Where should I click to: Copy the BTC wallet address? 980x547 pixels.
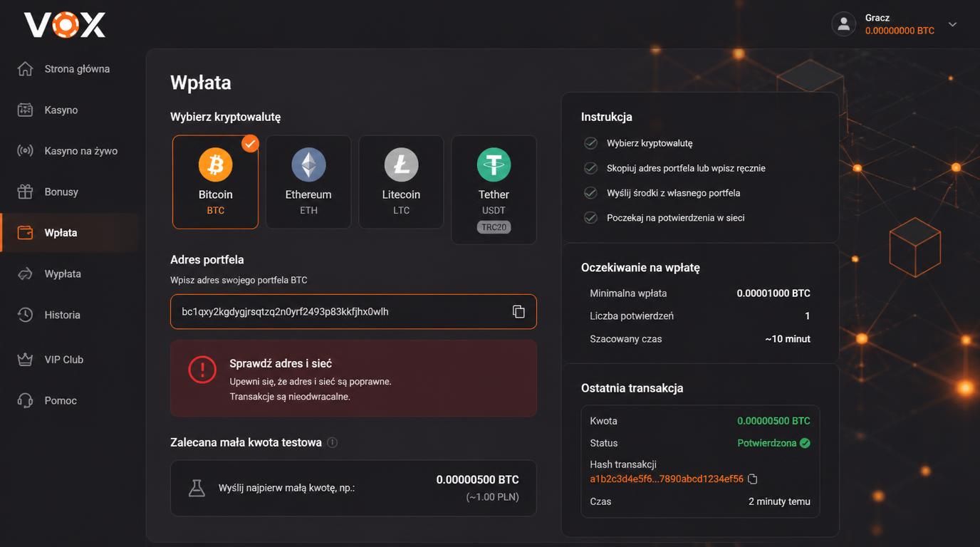(518, 312)
